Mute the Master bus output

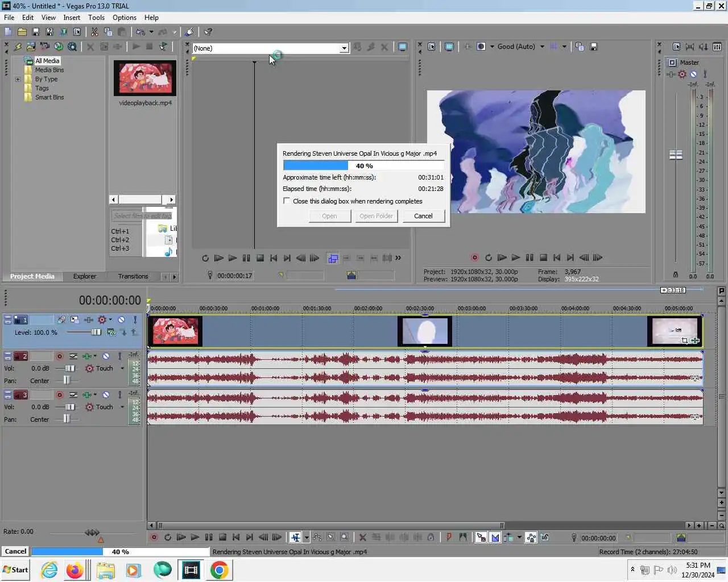coord(693,74)
